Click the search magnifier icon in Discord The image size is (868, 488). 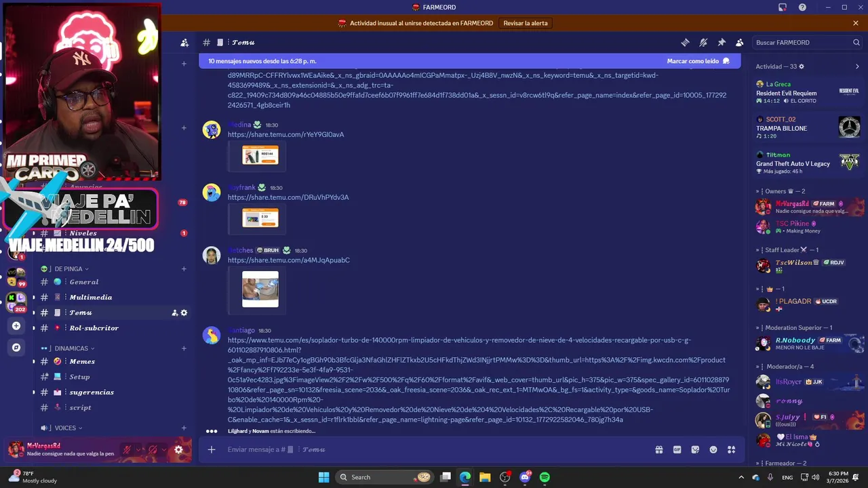tap(856, 42)
